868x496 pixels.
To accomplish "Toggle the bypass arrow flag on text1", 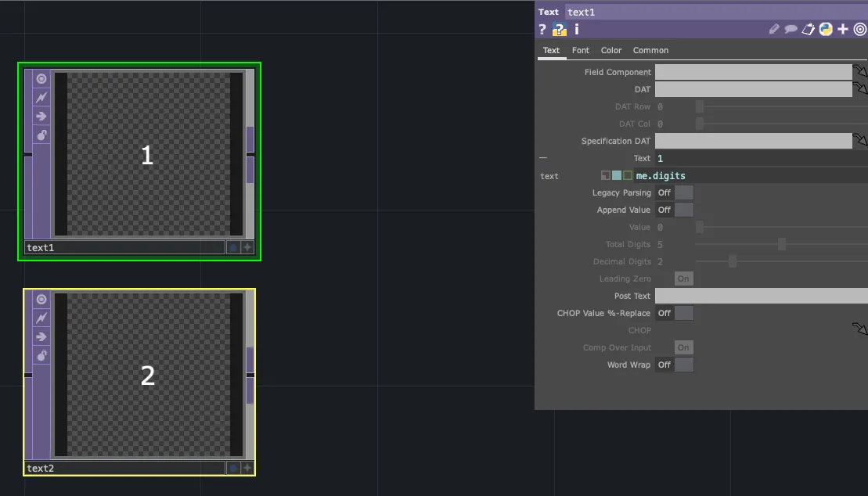I will point(41,116).
